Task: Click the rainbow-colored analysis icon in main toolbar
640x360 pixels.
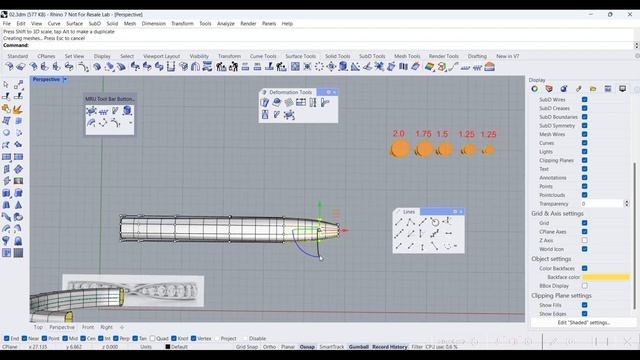Action: pos(429,66)
